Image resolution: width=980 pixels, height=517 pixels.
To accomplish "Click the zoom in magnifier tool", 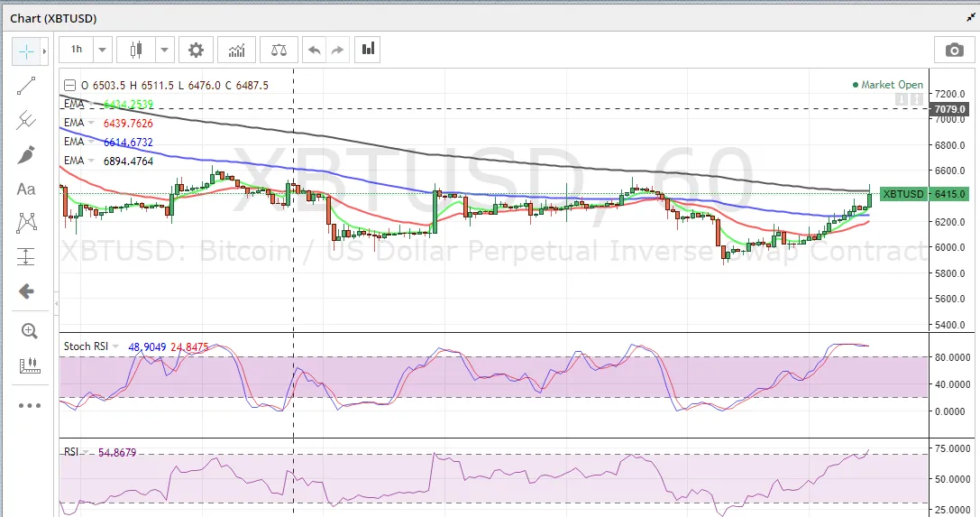I will (x=29, y=331).
